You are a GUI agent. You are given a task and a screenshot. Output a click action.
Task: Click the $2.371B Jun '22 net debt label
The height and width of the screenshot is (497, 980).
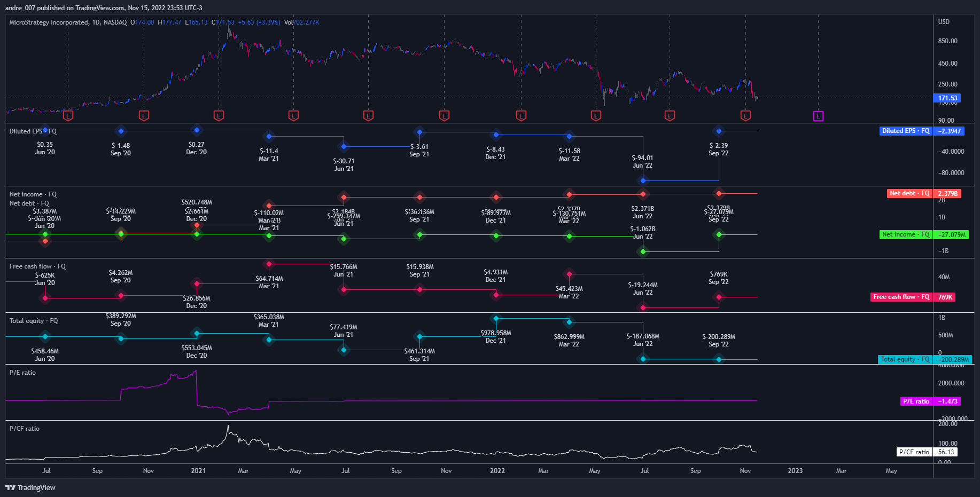point(642,212)
